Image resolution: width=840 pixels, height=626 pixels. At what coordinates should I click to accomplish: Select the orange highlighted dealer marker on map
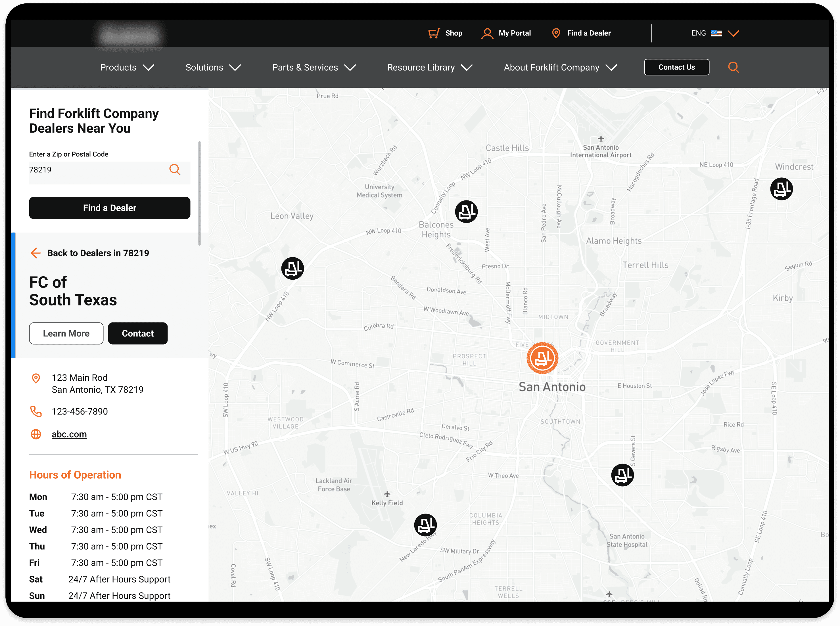(542, 358)
